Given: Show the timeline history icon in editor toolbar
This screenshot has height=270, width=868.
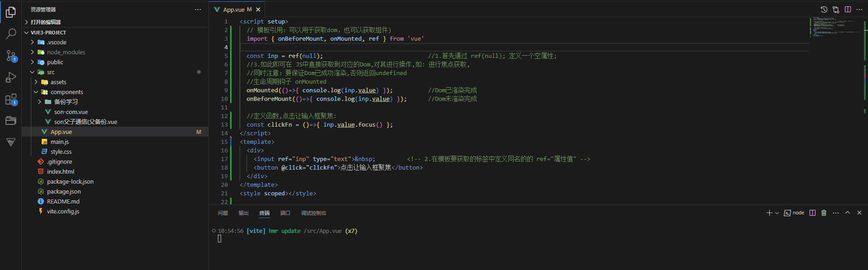Looking at the screenshot, I should click(x=824, y=9).
